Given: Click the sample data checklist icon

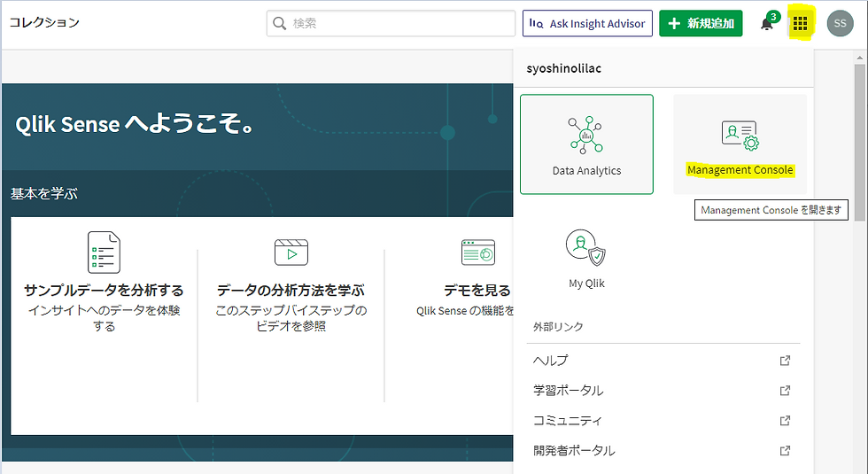Looking at the screenshot, I should (104, 253).
